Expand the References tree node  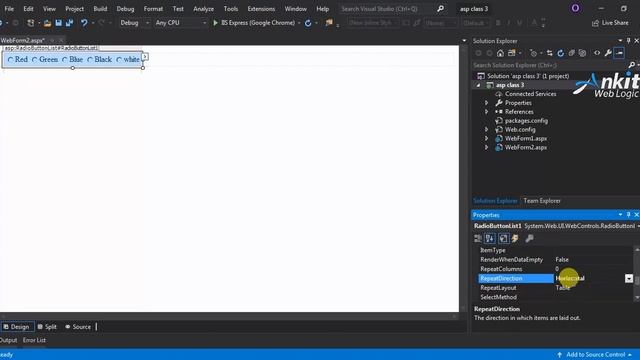[487, 112]
